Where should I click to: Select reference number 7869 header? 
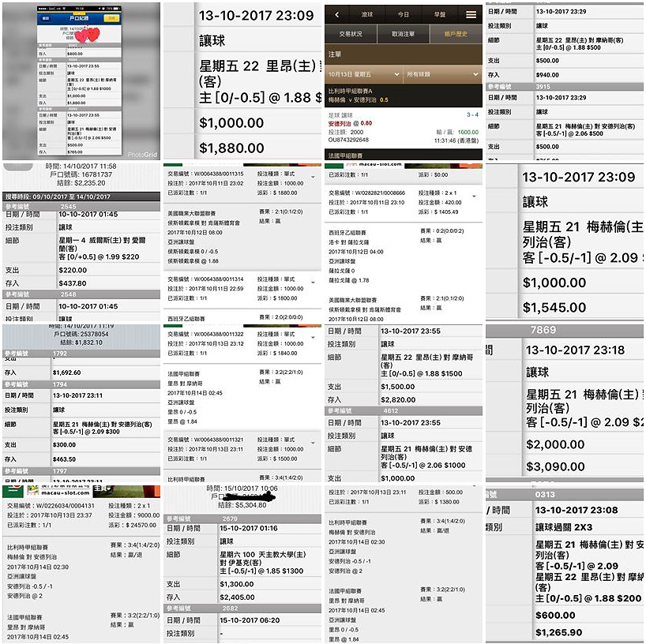565,330
